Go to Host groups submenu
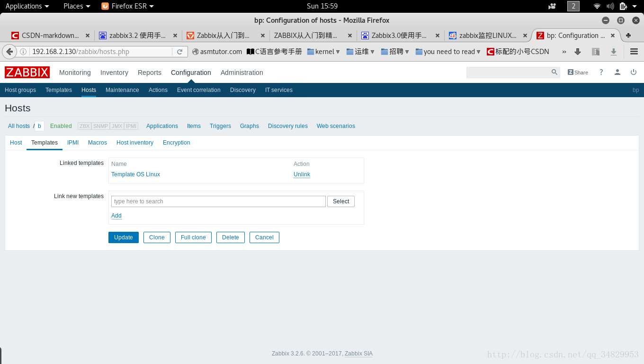The image size is (644, 364). point(20,90)
